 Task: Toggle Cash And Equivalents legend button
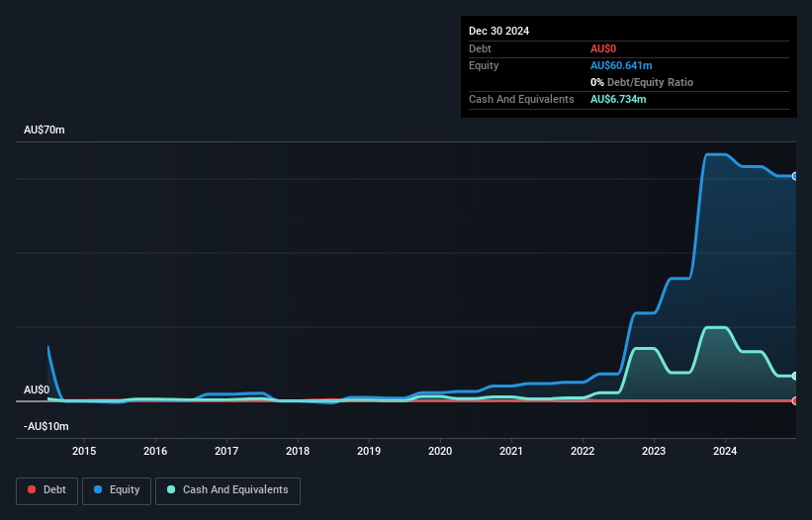[227, 490]
